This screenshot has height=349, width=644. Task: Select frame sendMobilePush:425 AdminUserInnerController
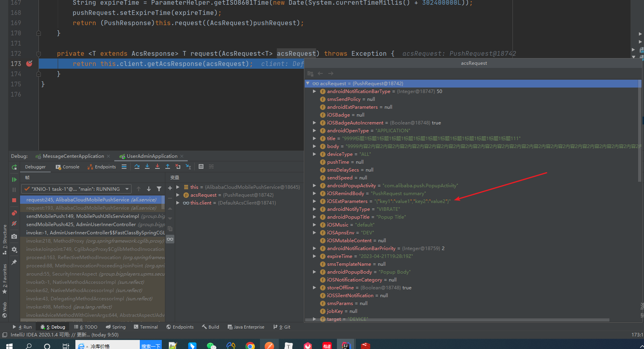(x=93, y=225)
